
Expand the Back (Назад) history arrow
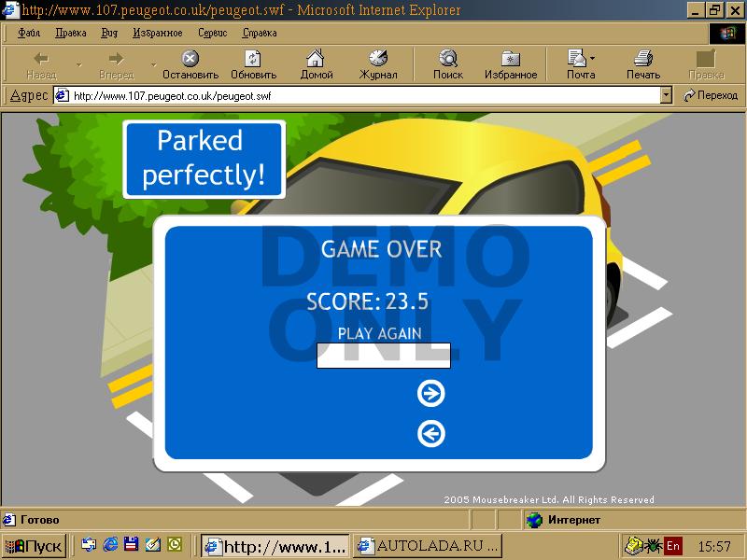78,64
